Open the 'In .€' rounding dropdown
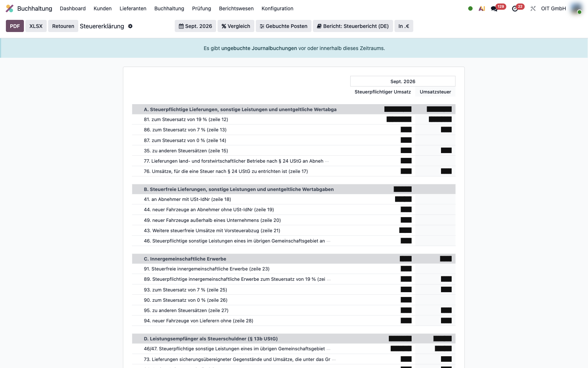588x368 pixels. (x=404, y=26)
